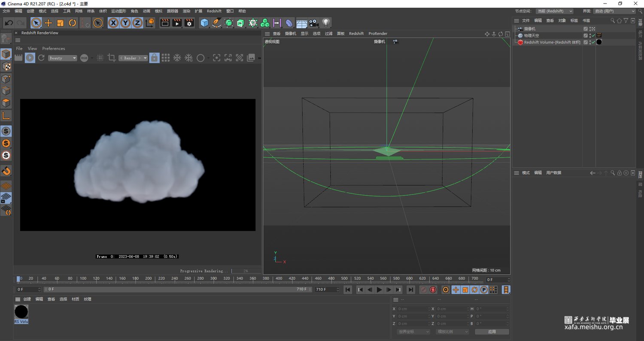
Task: Click the light bulb icon to add light
Action: coord(326,23)
